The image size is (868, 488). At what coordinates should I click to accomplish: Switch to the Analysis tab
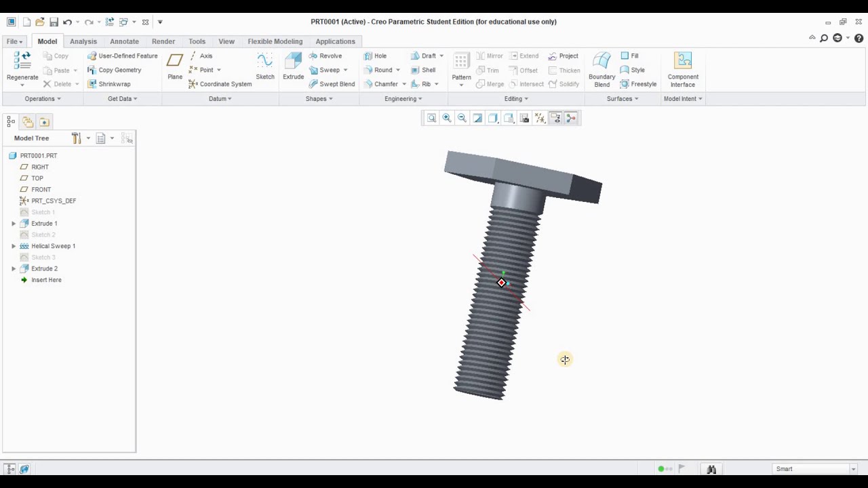click(x=83, y=41)
